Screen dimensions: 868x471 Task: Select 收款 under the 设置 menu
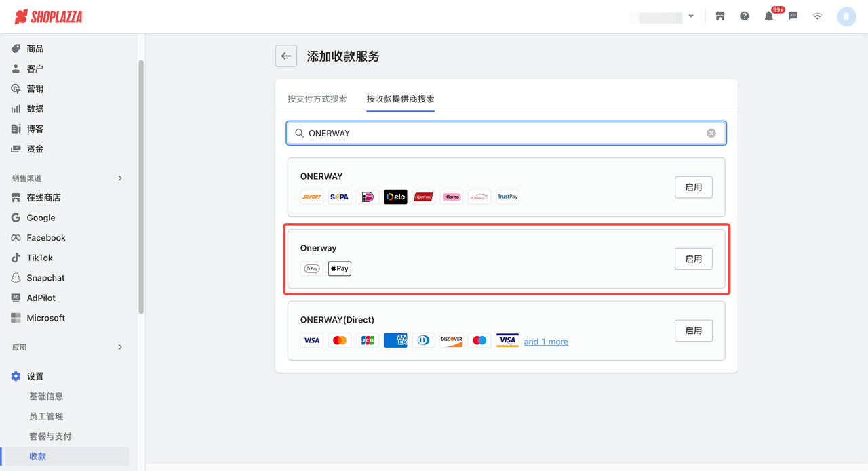(37, 456)
